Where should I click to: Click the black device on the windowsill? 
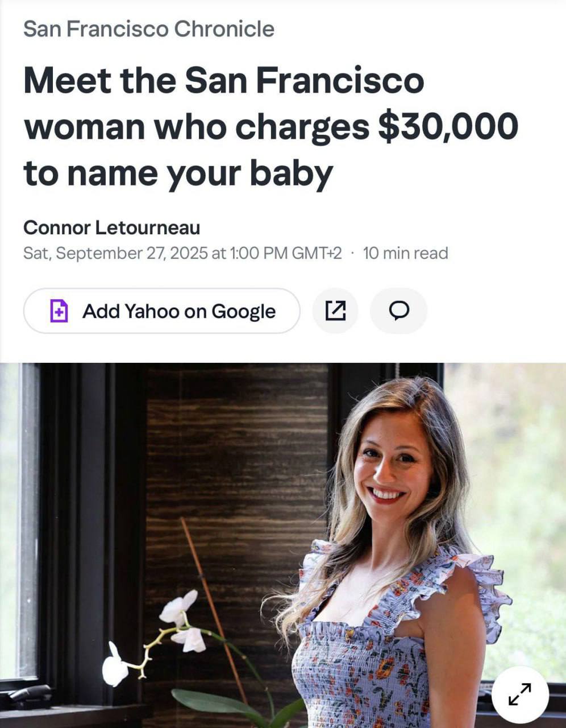pyautogui.click(x=27, y=695)
